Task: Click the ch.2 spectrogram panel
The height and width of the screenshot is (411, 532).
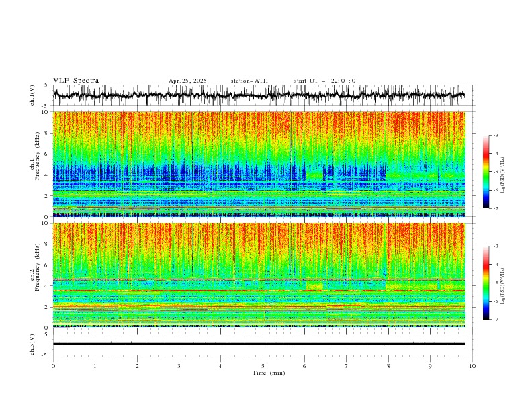Action: [x=259, y=275]
